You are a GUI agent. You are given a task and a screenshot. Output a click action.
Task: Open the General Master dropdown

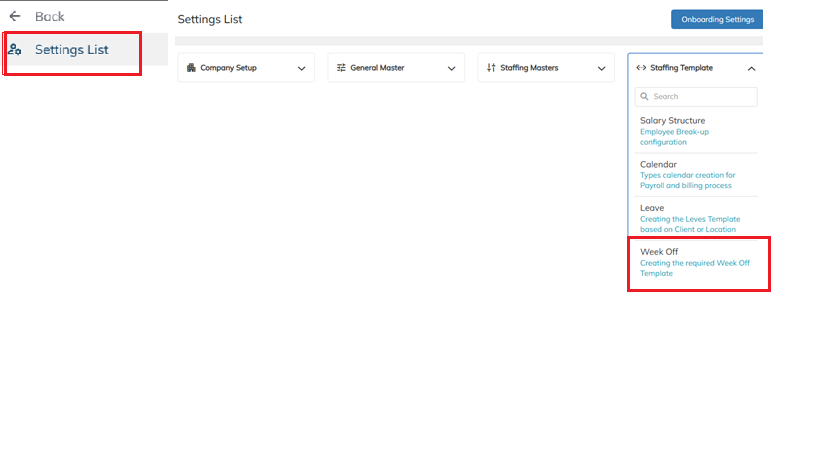(x=396, y=68)
